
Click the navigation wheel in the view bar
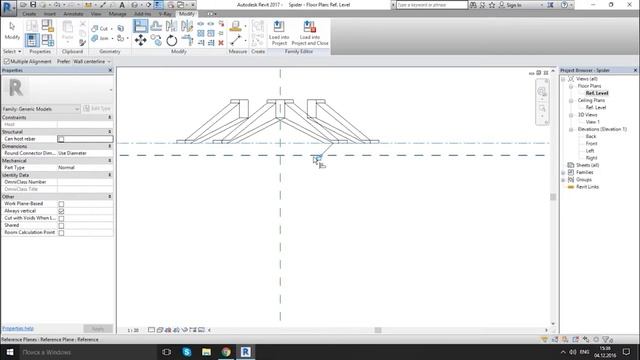[x=542, y=91]
